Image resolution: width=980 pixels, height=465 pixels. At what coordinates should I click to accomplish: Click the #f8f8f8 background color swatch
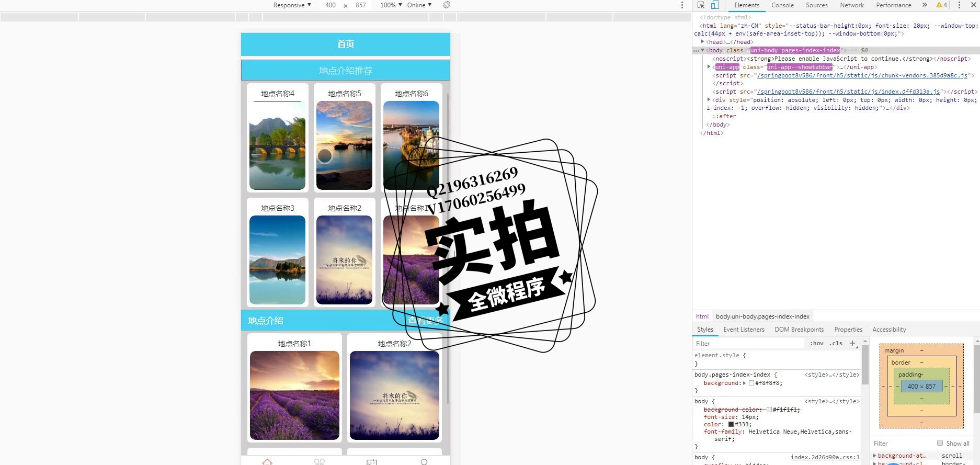tap(751, 383)
